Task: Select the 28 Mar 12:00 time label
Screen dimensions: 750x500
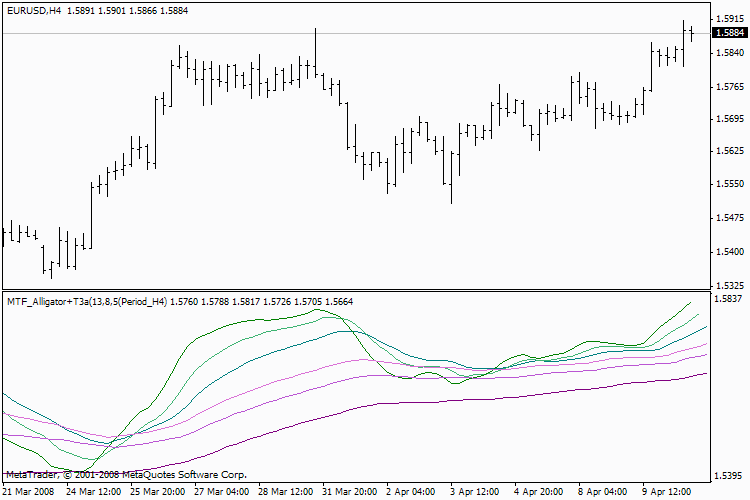Action: point(287,492)
